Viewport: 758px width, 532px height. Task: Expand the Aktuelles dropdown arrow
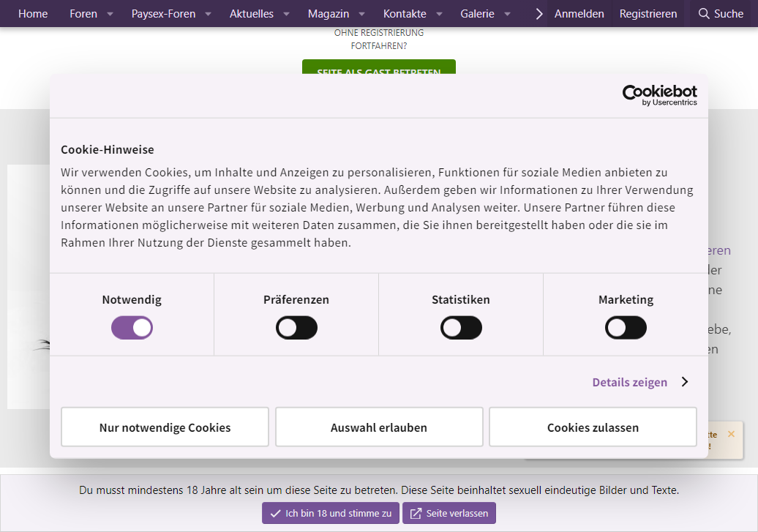coord(286,14)
